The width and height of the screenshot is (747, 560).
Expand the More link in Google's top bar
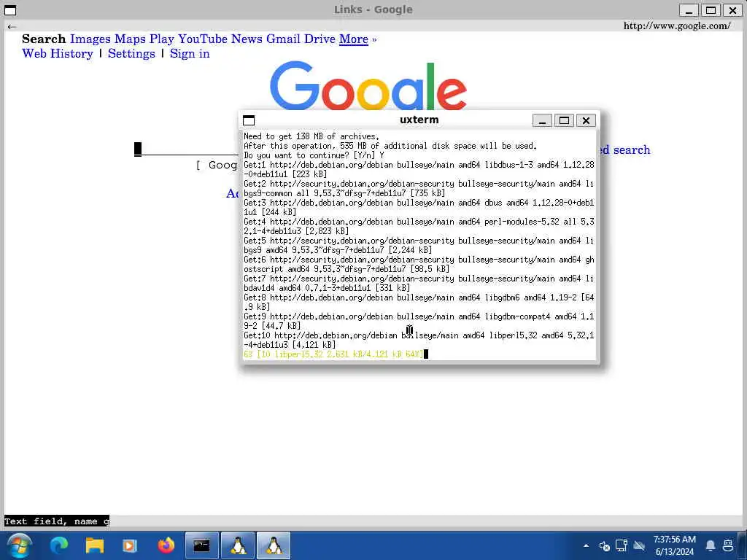coord(354,39)
